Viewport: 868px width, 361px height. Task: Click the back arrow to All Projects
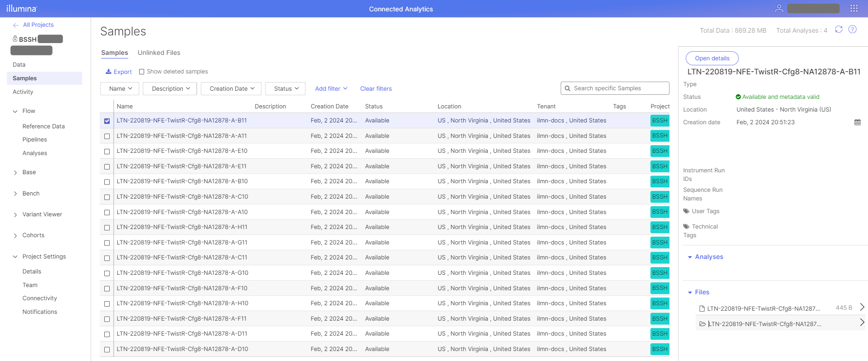[x=16, y=25]
